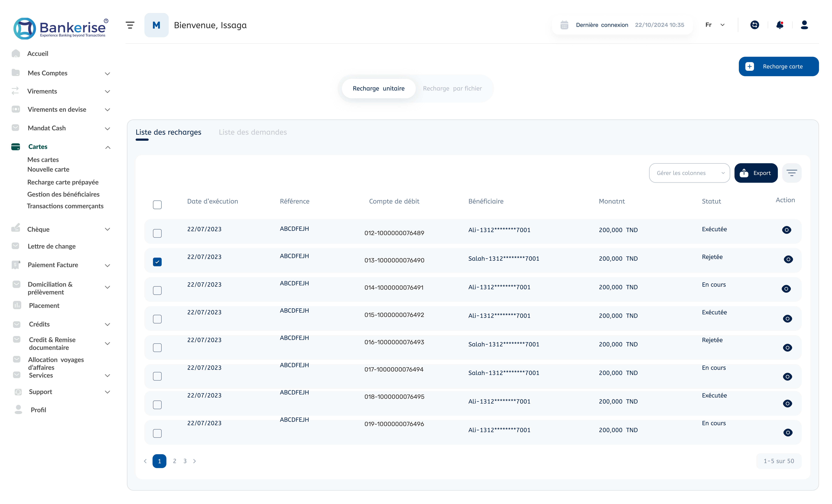832x504 pixels.
Task: Click the Accueil home icon
Action: point(16,53)
